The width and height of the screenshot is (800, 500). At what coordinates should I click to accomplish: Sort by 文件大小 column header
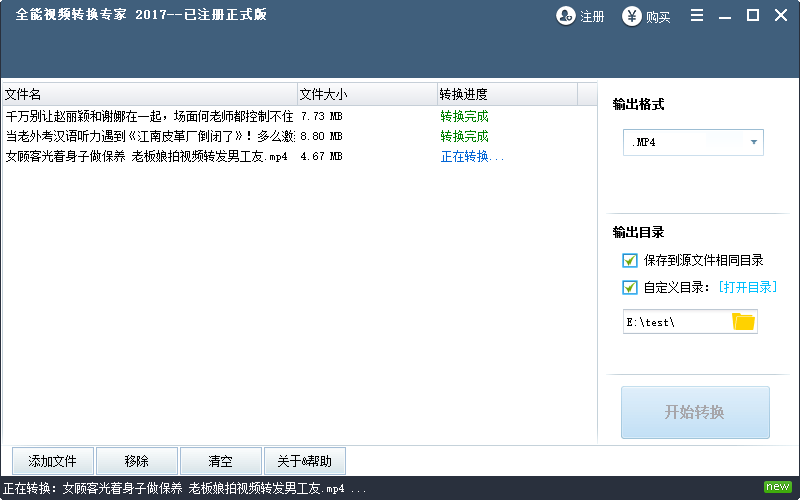point(367,94)
